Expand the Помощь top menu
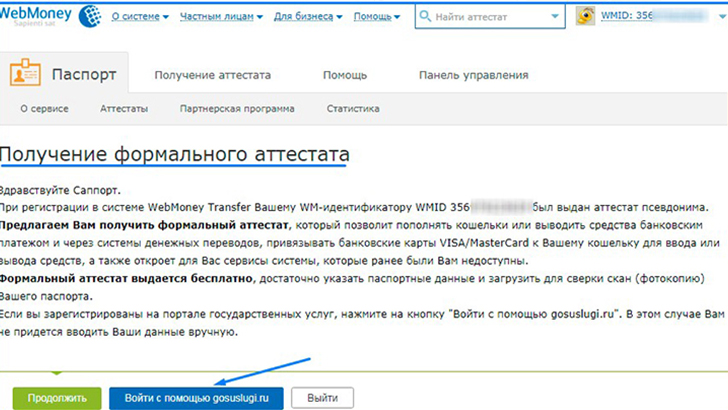This screenshot has width=728, height=410. pos(377,17)
